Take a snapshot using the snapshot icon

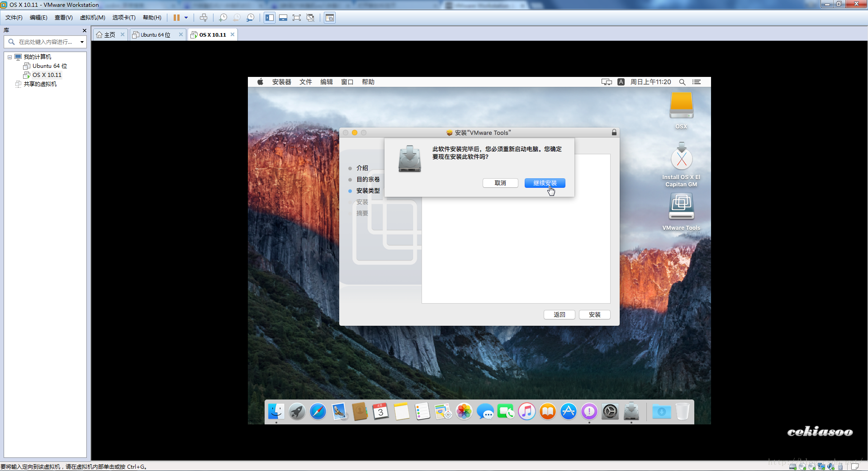point(223,18)
